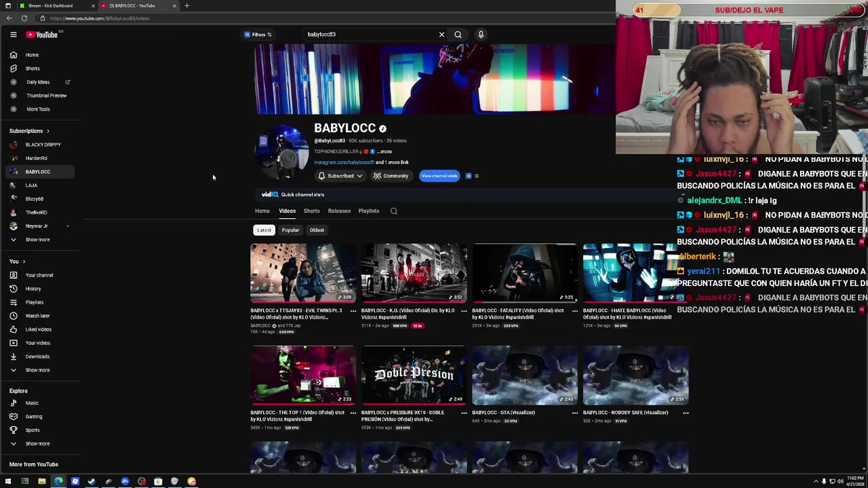This screenshot has height=488, width=868.
Task: Click the YouTube logo
Action: click(x=42, y=35)
